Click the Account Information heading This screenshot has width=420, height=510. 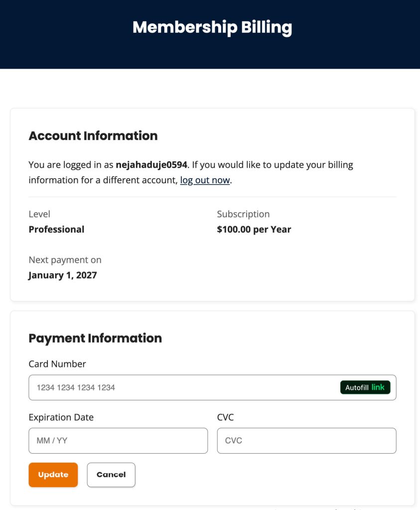tap(93, 135)
